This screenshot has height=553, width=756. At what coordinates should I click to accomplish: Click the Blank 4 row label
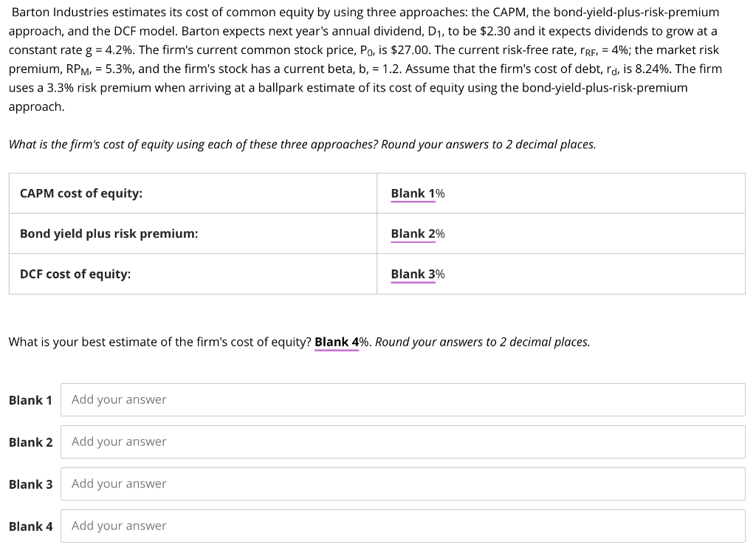[x=30, y=525]
